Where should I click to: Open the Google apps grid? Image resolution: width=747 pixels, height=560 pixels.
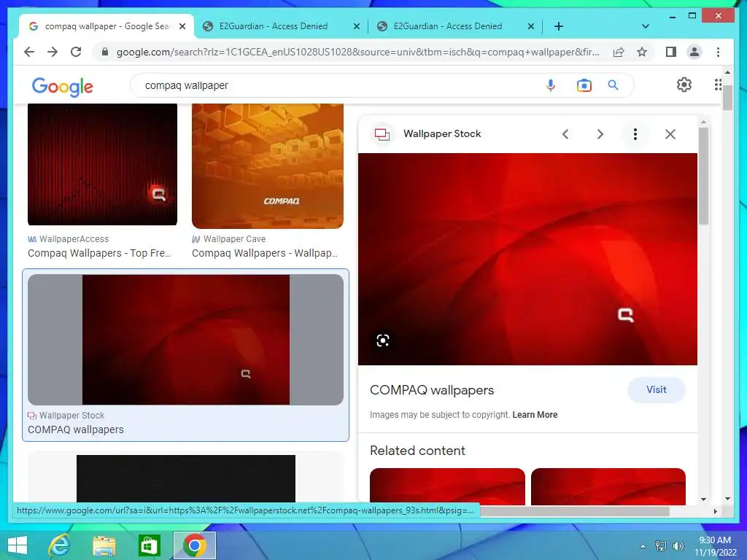click(x=718, y=85)
